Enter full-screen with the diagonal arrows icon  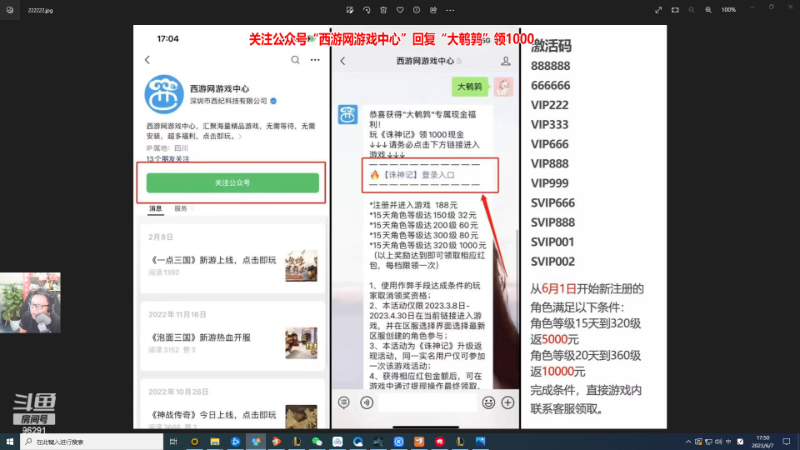[659, 10]
